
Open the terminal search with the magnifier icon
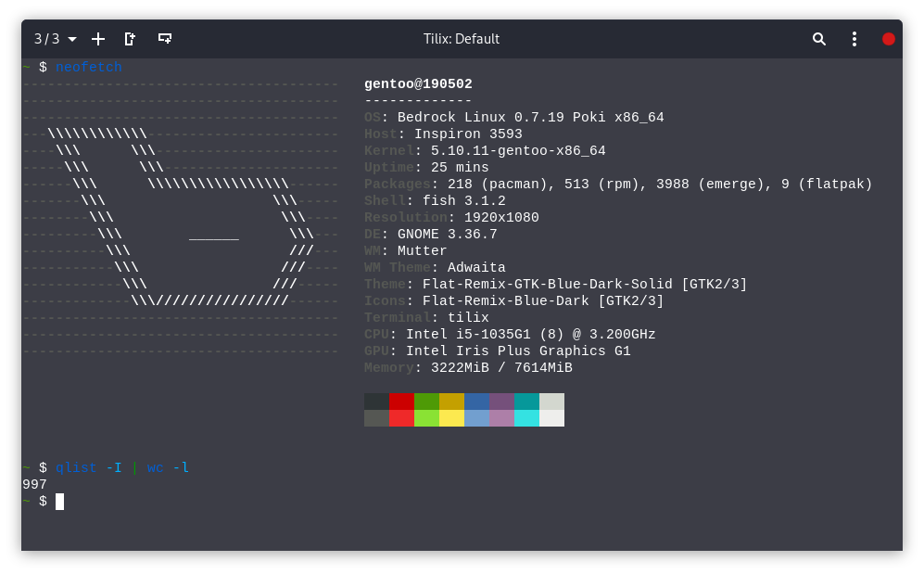click(818, 39)
